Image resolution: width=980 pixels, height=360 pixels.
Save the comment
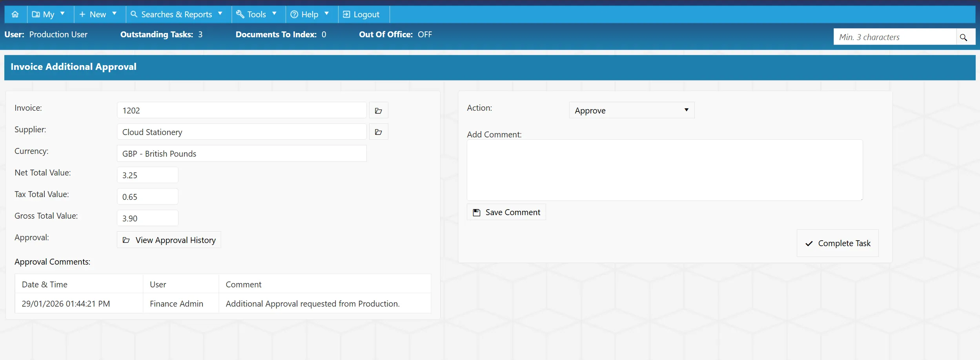506,212
